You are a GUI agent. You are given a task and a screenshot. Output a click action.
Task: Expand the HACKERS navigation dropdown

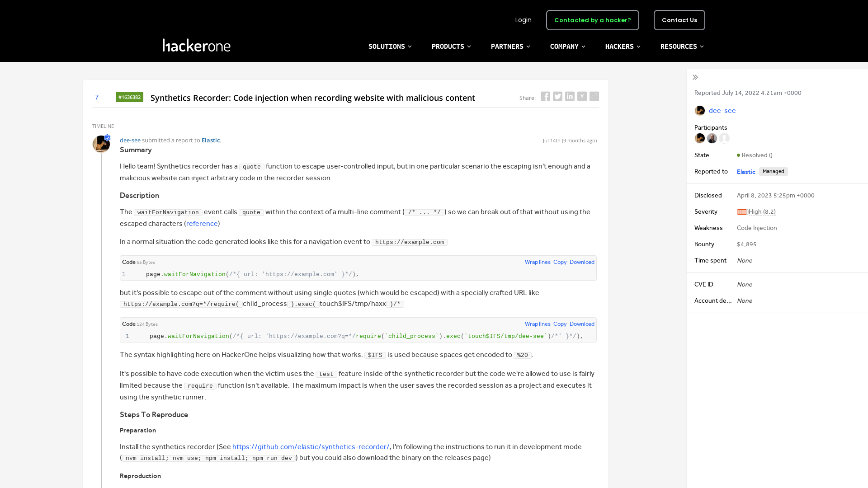[x=623, y=46]
